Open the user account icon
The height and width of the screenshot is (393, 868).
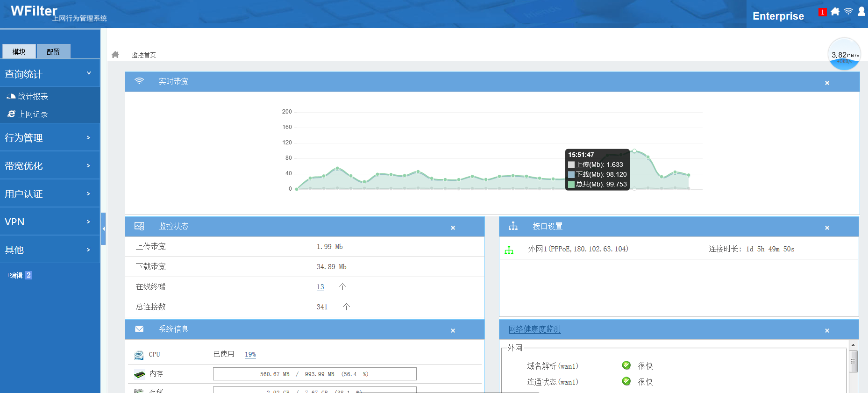[x=861, y=12]
